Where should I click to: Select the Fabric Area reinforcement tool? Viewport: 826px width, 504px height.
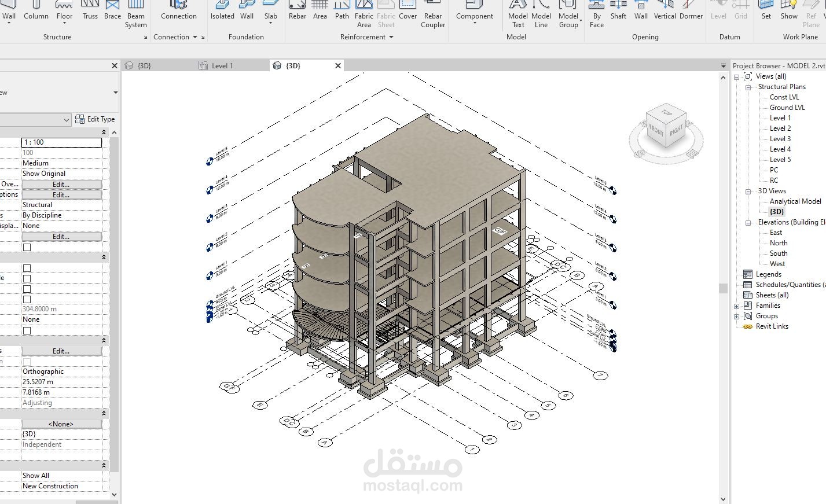point(364,13)
